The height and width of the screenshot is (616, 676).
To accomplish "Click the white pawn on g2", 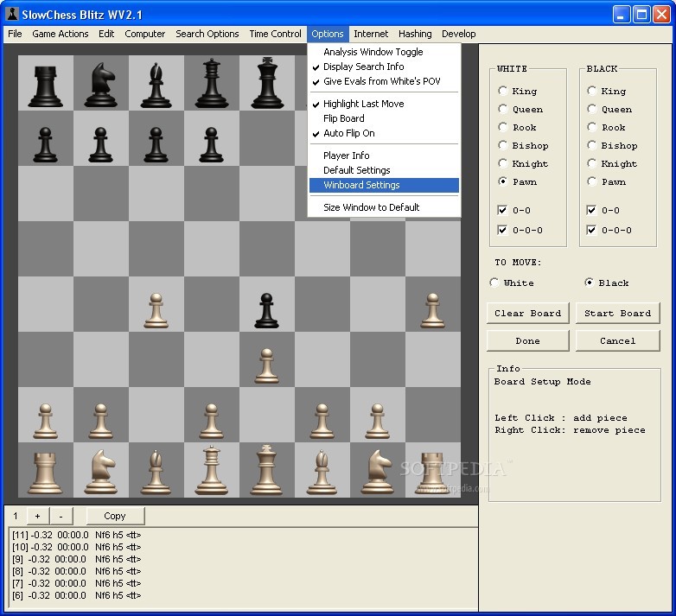I will (x=377, y=421).
